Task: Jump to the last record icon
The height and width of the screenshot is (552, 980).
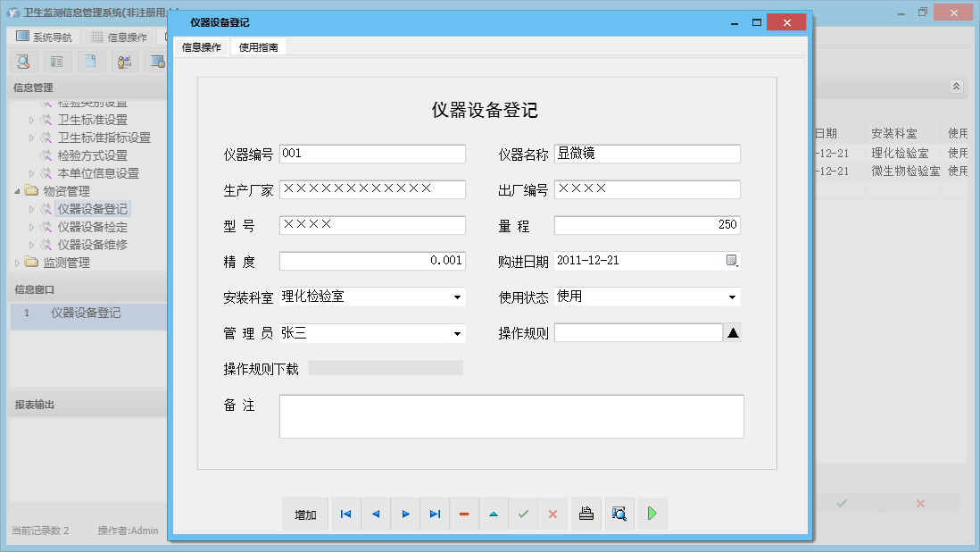Action: click(x=435, y=514)
